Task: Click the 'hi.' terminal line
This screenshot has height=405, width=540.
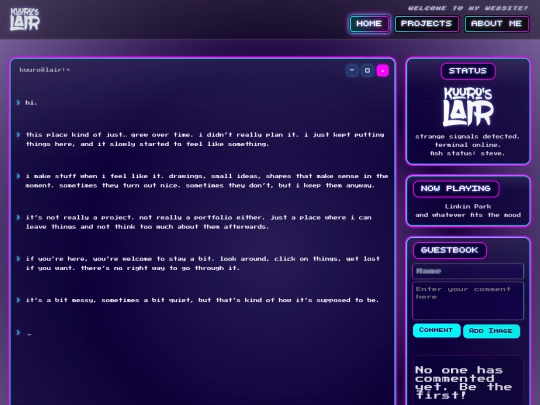Action: pyautogui.click(x=31, y=103)
